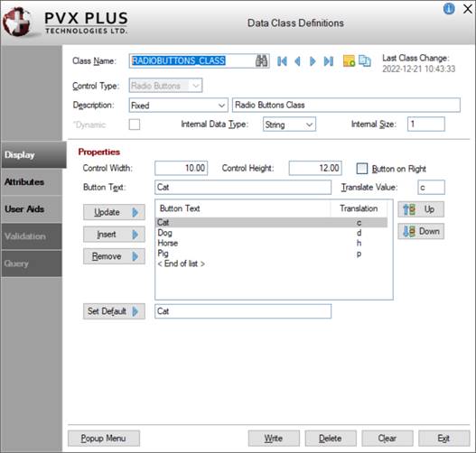476x453 pixels.
Task: Select the Horse row in the list
Action: [272, 243]
